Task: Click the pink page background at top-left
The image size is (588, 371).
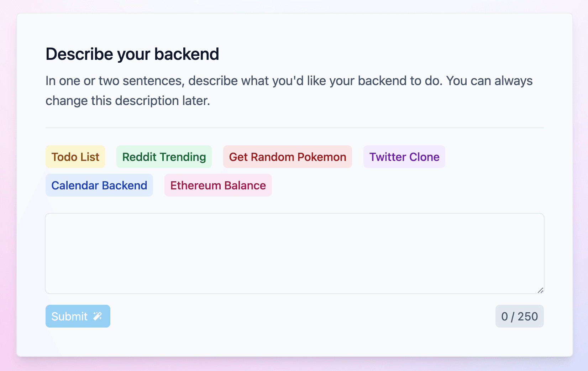Action: click(x=7, y=6)
